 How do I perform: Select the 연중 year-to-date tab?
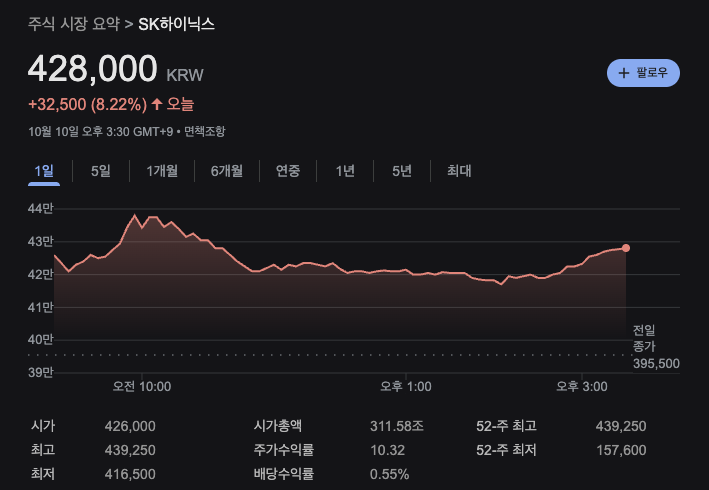coord(288,171)
